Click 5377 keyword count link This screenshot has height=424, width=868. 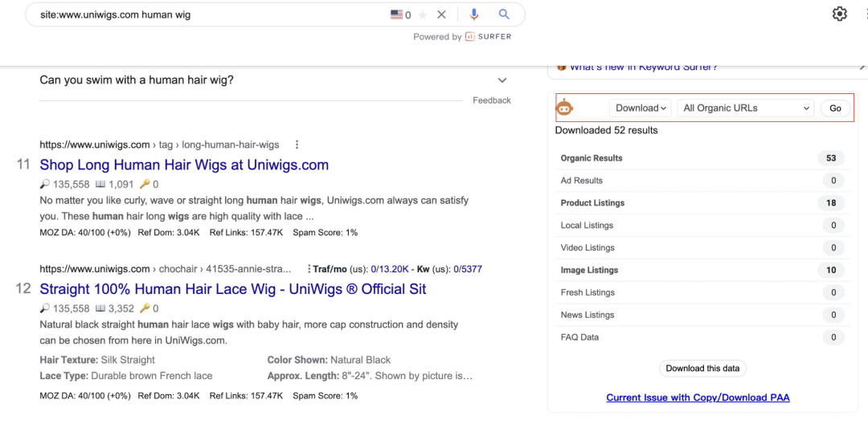tap(471, 269)
